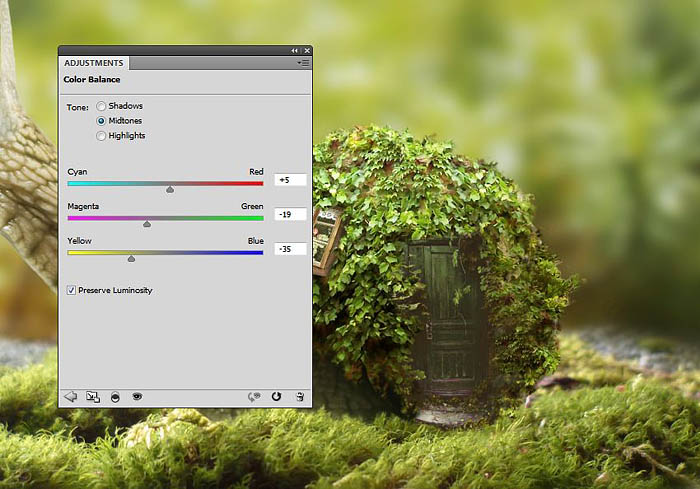700x489 pixels.
Task: Select the Midtones tone radio button
Action: (x=101, y=121)
